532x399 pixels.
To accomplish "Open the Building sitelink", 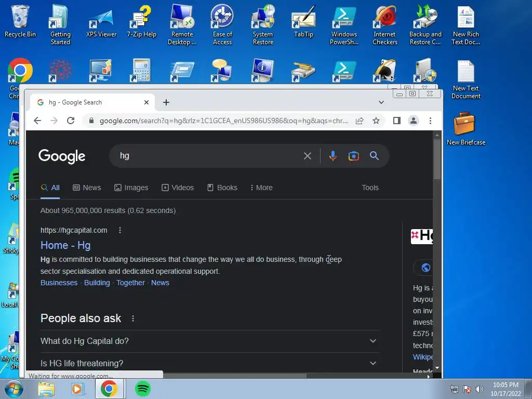I will (x=97, y=283).
